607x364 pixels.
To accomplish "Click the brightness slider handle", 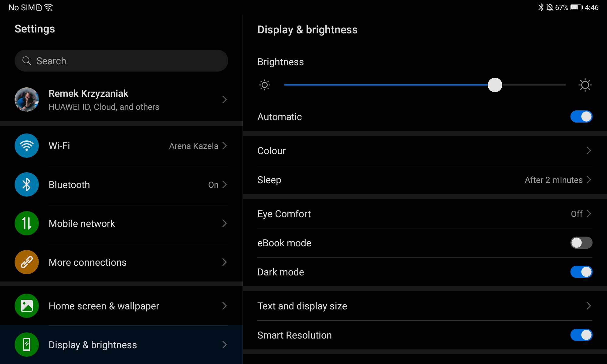I will [x=495, y=85].
